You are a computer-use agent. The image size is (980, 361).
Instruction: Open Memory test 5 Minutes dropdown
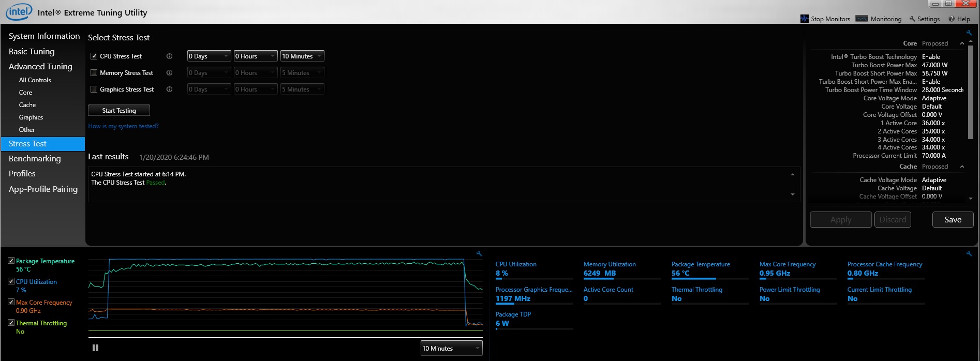(x=302, y=73)
